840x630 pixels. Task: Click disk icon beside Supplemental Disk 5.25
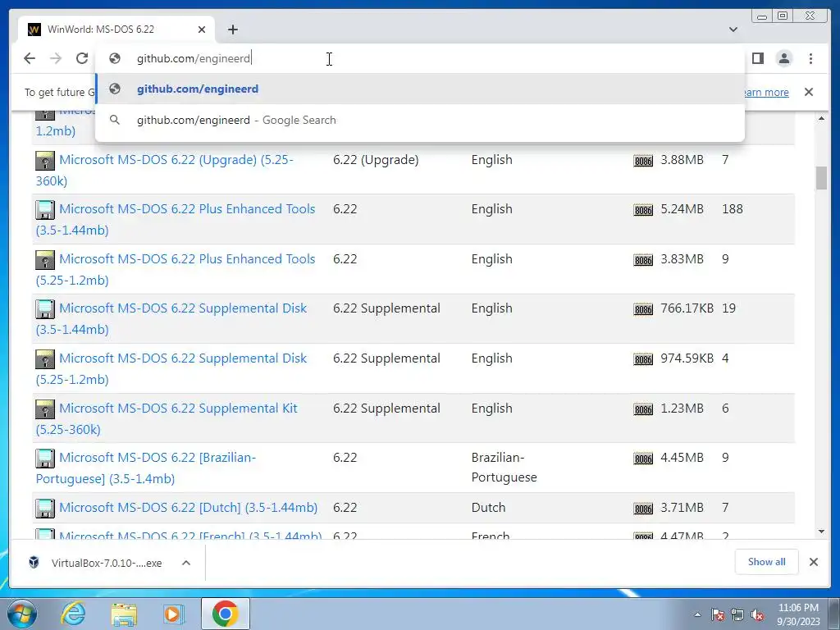click(x=45, y=359)
